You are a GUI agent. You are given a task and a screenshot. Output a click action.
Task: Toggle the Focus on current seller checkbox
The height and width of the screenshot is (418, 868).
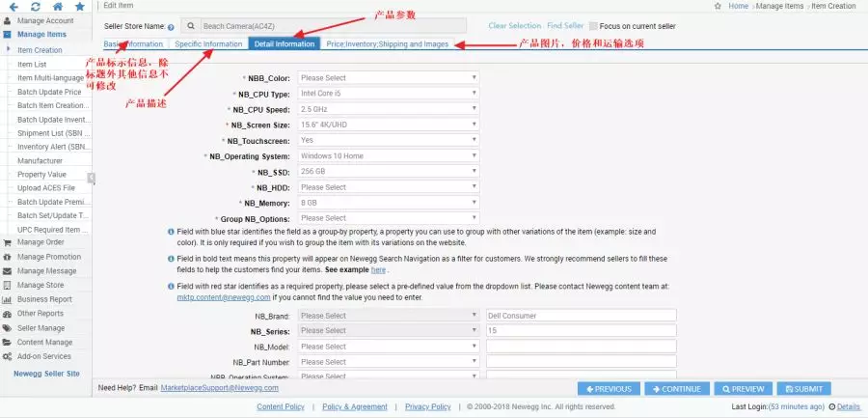pos(593,26)
